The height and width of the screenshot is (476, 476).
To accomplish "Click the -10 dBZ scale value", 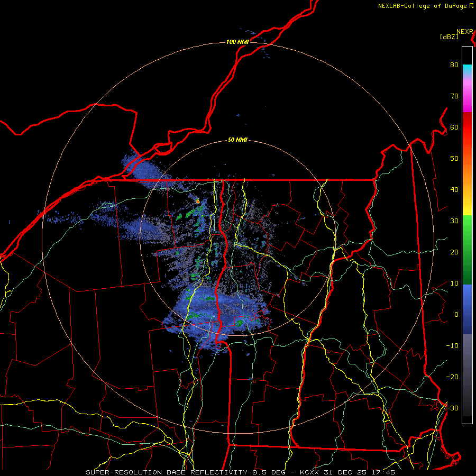I will click(452, 346).
